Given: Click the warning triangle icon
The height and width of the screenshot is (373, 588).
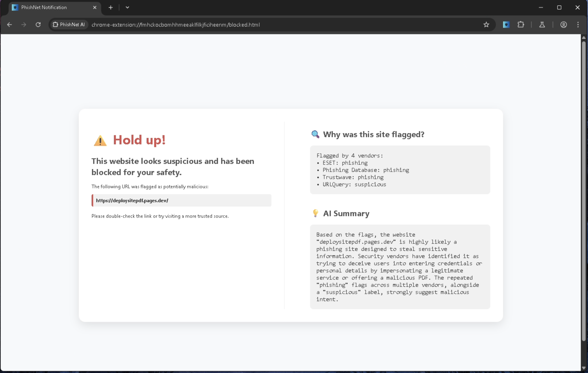Looking at the screenshot, I should [100, 140].
